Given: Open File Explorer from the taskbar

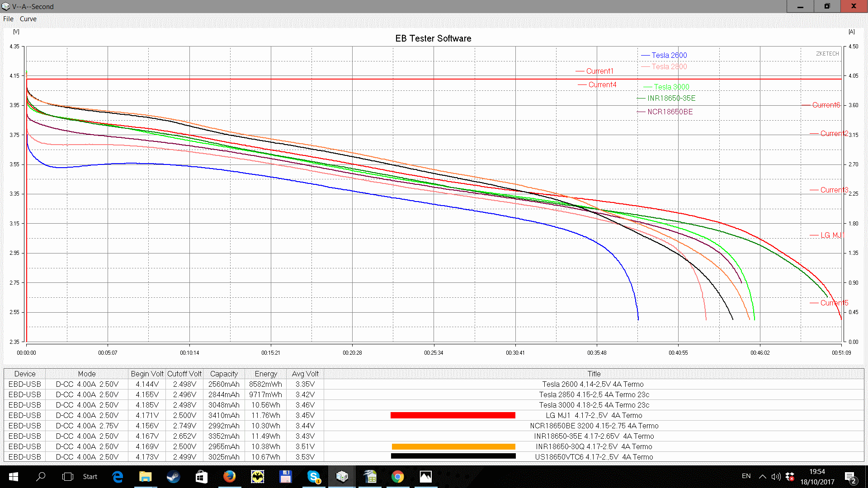Looking at the screenshot, I should tap(145, 476).
